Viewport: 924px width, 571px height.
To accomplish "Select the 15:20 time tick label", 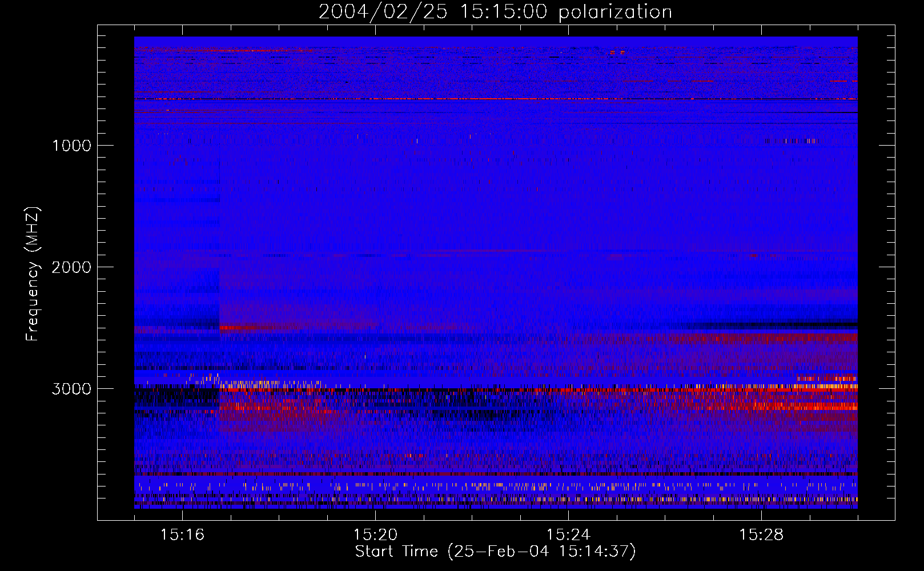I will [375, 534].
